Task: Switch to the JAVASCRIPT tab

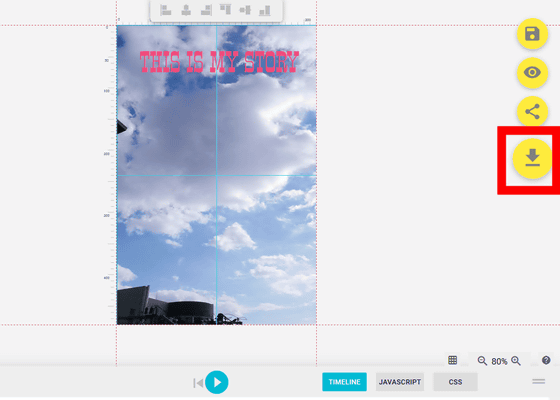Action: [400, 382]
